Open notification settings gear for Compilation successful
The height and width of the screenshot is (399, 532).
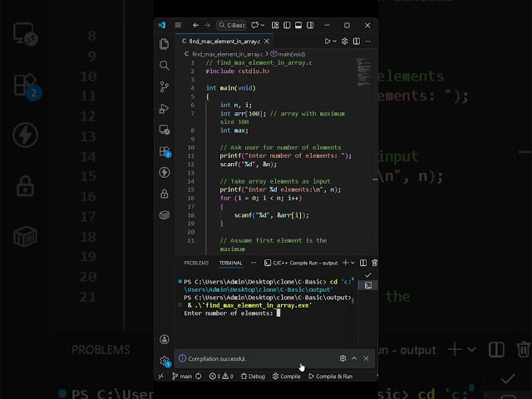(342, 358)
